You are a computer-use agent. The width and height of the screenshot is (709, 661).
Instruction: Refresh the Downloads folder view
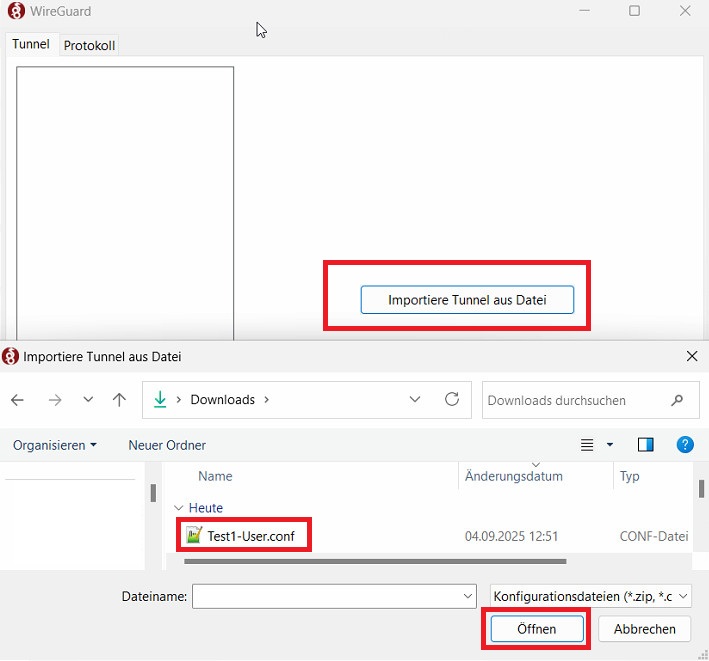452,399
